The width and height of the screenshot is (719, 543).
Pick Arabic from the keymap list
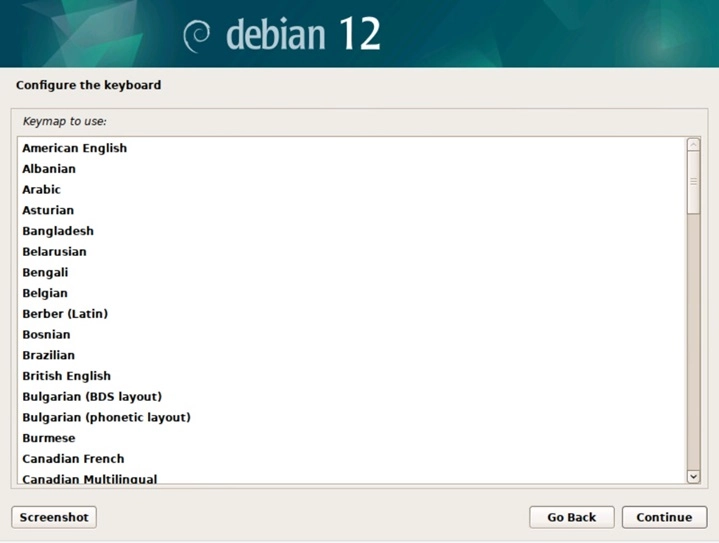352,189
